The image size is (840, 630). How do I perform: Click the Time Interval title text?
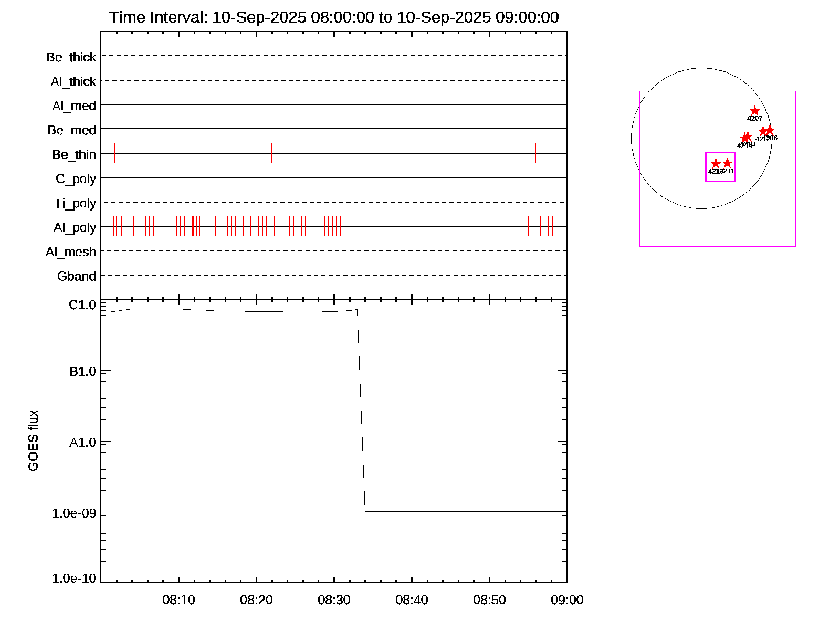tap(334, 17)
